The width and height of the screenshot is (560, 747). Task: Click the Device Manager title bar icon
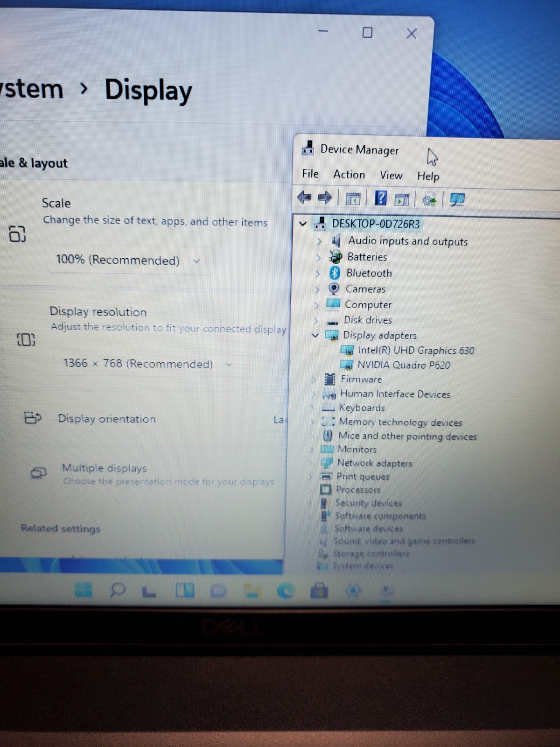coord(308,148)
